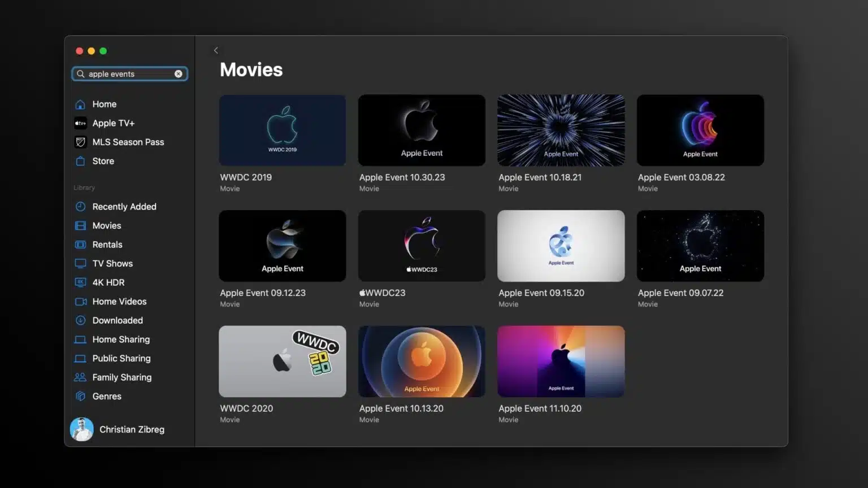The height and width of the screenshot is (488, 868).
Task: Click Christian Zibreg's profile avatar
Action: coord(82,429)
